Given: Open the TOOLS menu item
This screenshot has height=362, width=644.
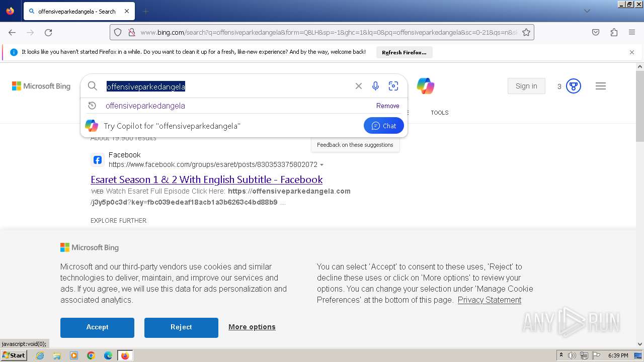Looking at the screenshot, I should click(440, 113).
